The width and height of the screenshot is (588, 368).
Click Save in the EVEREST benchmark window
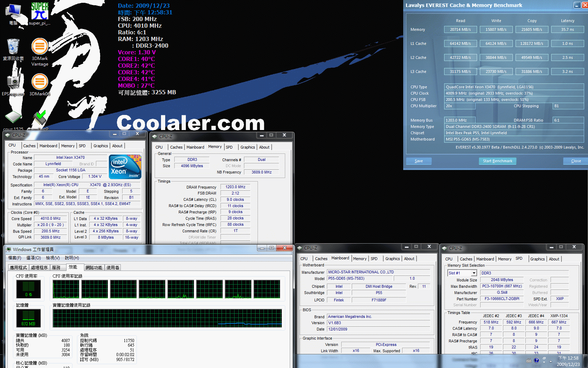pos(419,161)
